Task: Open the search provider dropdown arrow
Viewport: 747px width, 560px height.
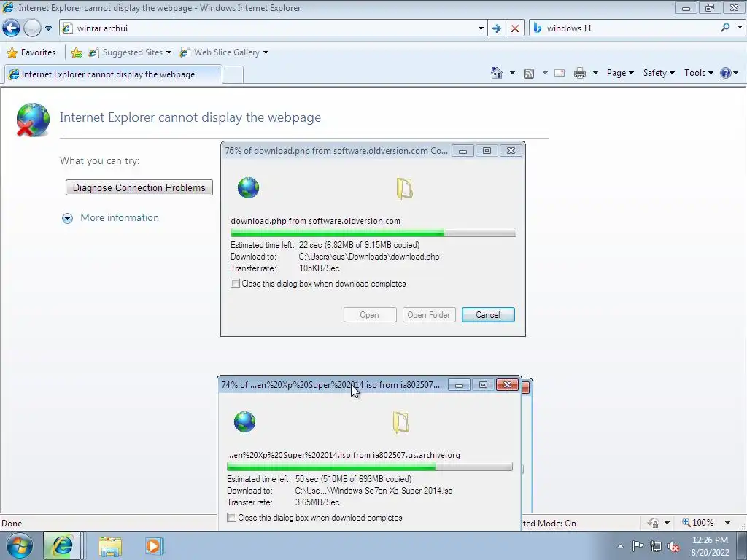Action: (740, 28)
